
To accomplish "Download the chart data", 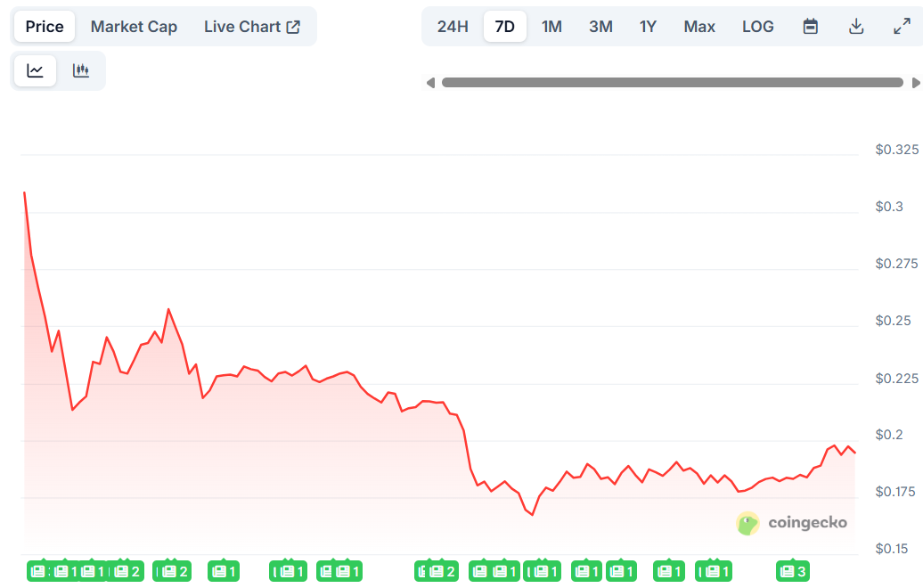I will [x=856, y=27].
